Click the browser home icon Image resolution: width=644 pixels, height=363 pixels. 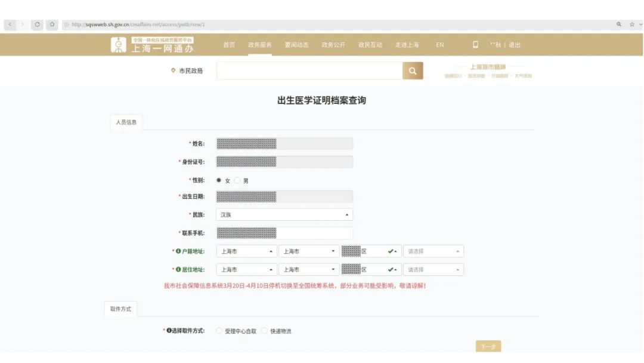[52, 24]
